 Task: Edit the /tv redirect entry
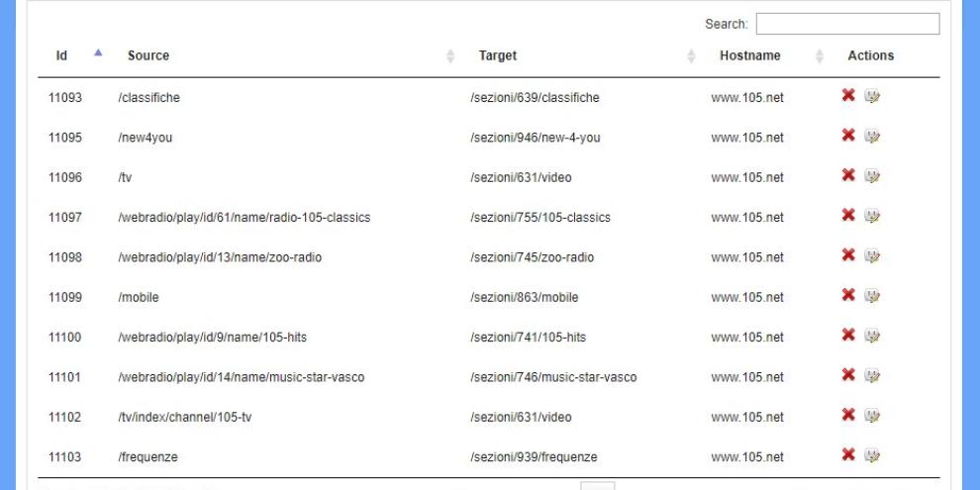tap(872, 176)
